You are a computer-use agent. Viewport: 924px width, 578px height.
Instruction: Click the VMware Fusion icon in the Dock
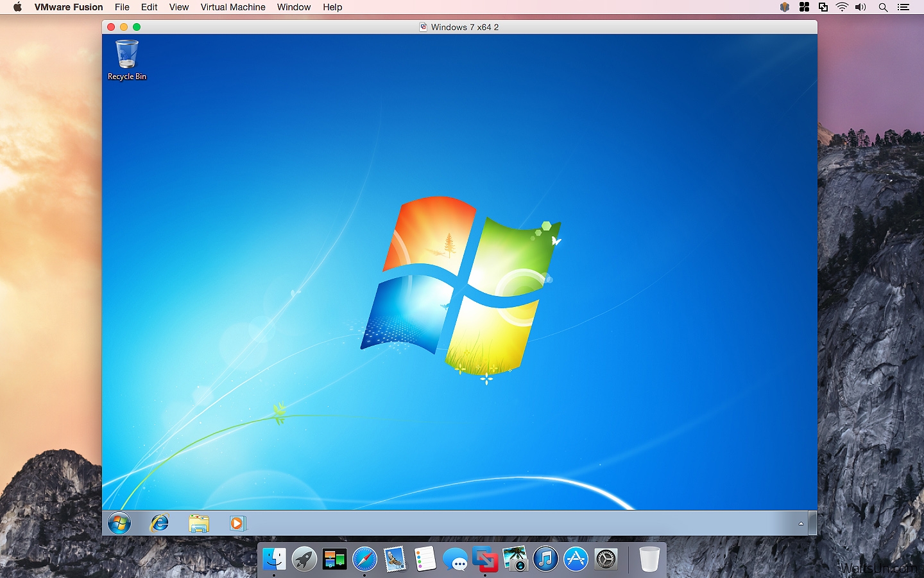[x=486, y=559]
